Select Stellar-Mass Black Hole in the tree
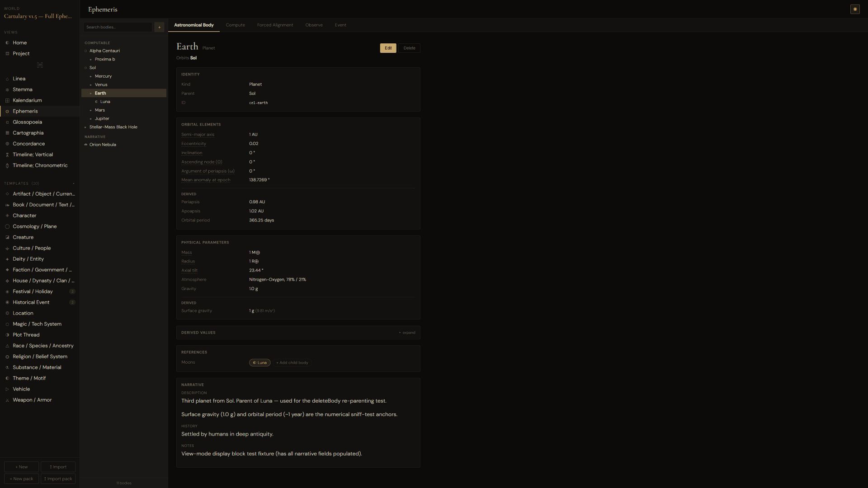Viewport: 868px width, 488px height. point(124,127)
